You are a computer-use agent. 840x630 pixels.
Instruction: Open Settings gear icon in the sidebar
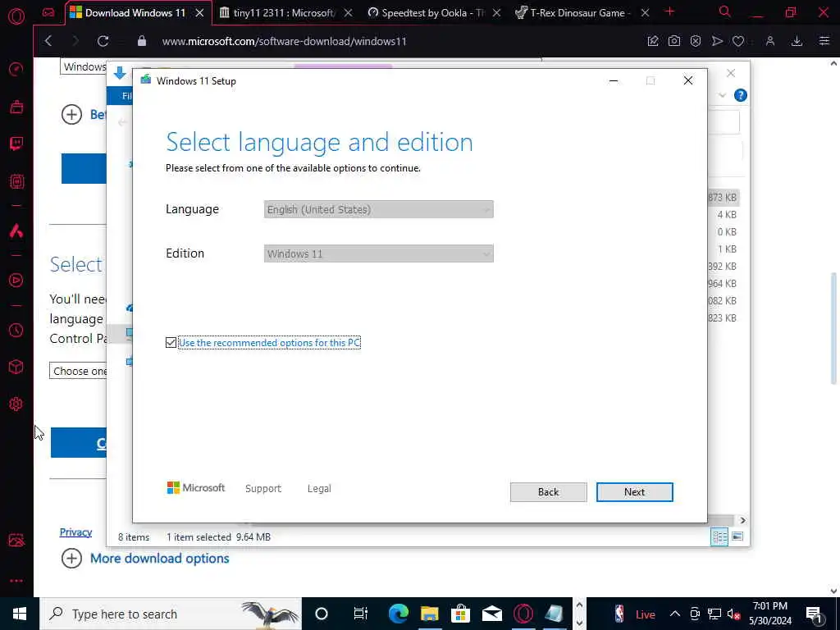pyautogui.click(x=16, y=404)
